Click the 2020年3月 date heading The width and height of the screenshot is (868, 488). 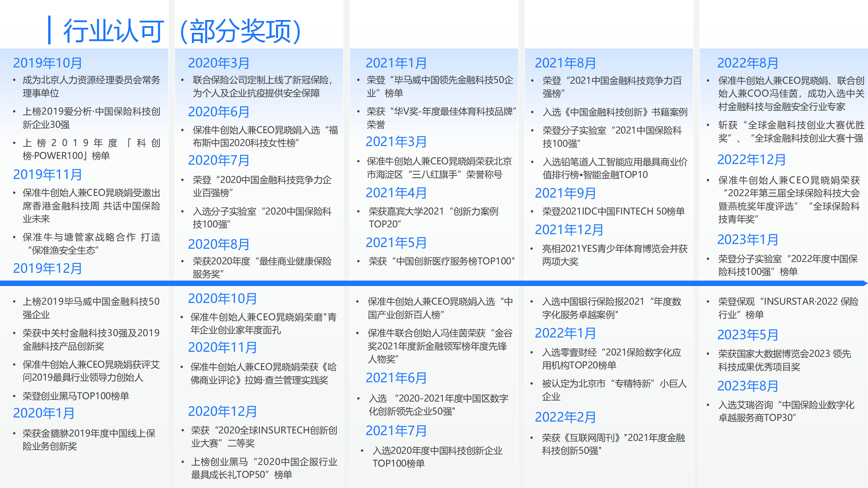[219, 63]
